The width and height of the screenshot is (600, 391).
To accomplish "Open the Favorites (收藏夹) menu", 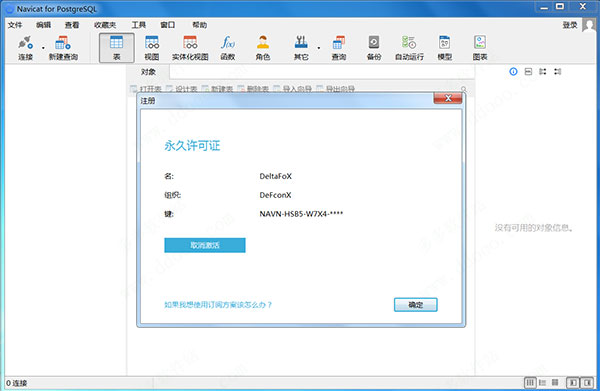I will (x=105, y=25).
